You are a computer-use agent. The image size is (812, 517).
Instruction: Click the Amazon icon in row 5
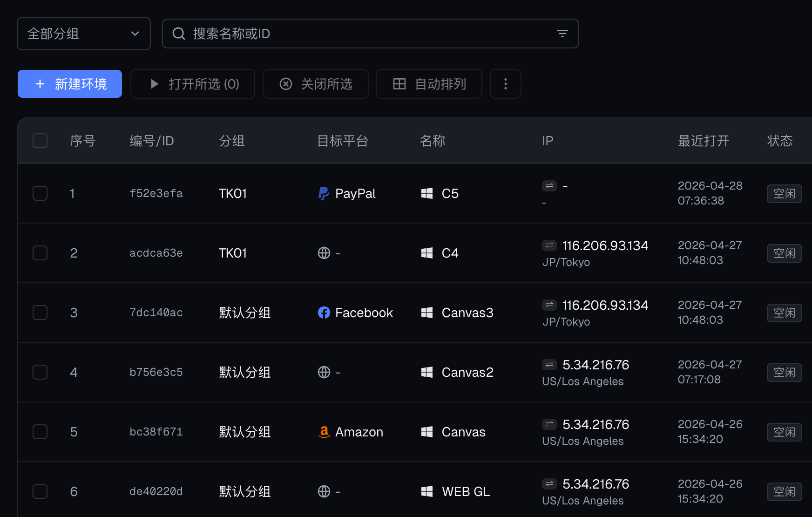coord(324,432)
